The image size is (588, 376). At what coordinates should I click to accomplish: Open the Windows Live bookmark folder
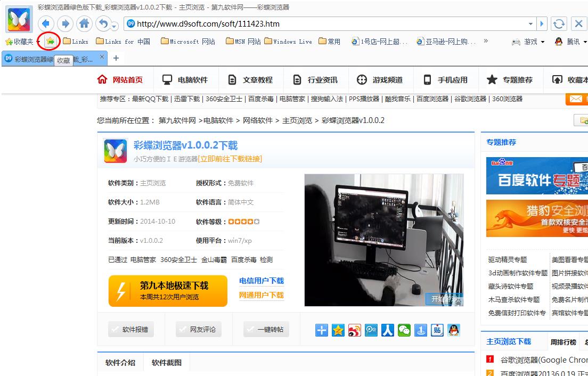[288, 42]
